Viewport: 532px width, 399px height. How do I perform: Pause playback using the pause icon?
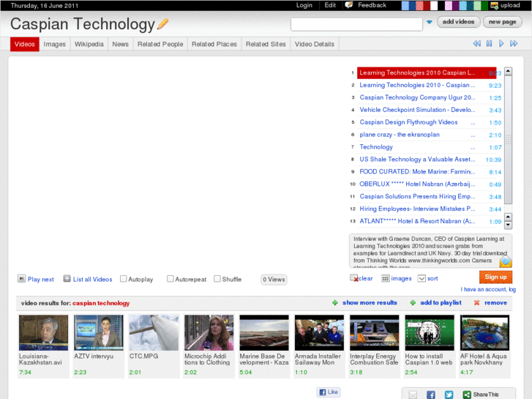(x=489, y=43)
